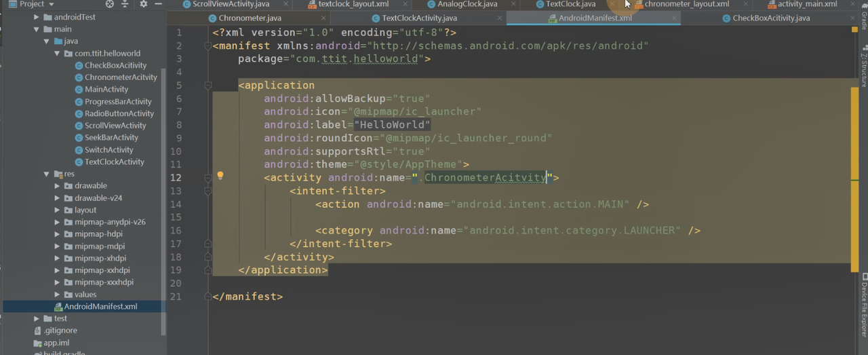Open Project panel settings gear

(143, 4)
